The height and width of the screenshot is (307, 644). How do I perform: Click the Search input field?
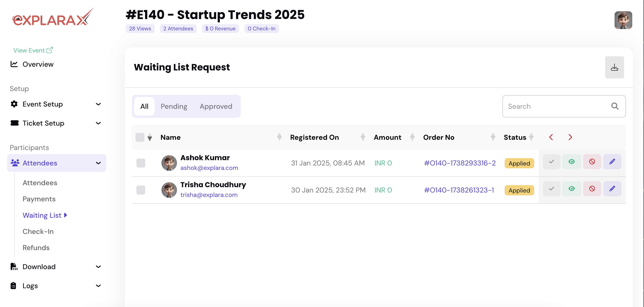pyautogui.click(x=555, y=106)
